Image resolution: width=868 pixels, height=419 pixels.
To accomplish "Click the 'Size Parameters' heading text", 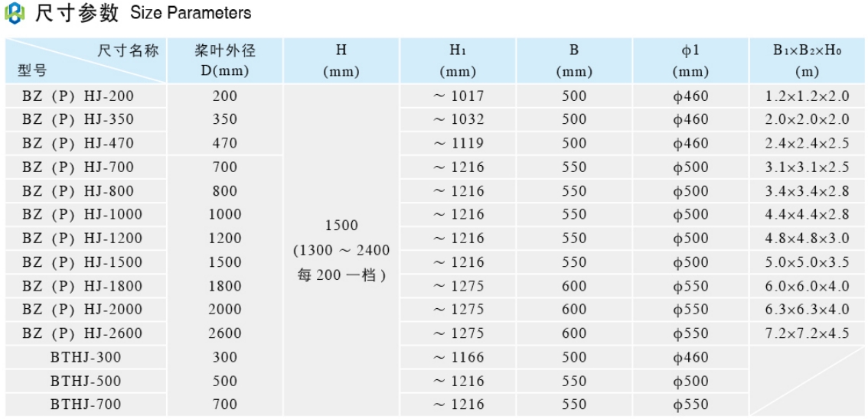I will (191, 13).
